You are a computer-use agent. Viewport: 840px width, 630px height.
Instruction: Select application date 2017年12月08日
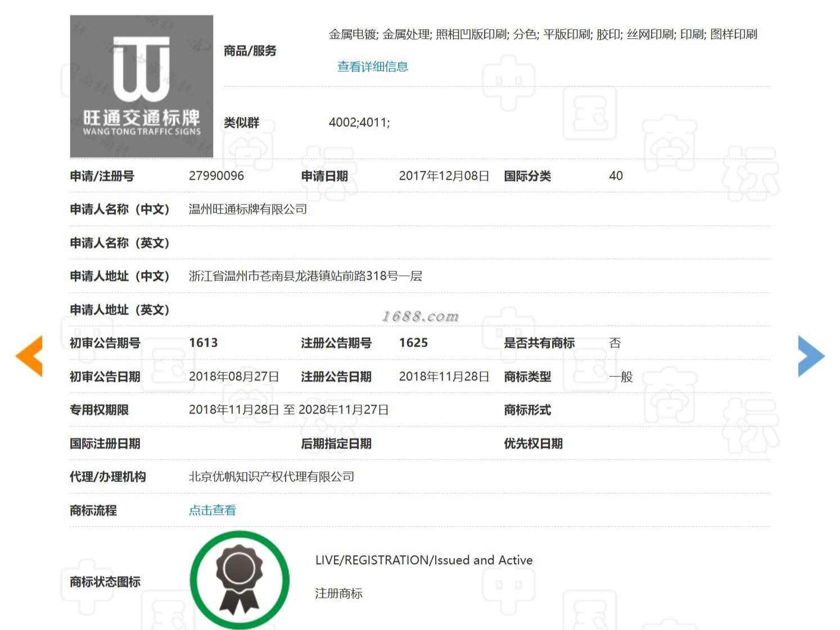tap(444, 176)
